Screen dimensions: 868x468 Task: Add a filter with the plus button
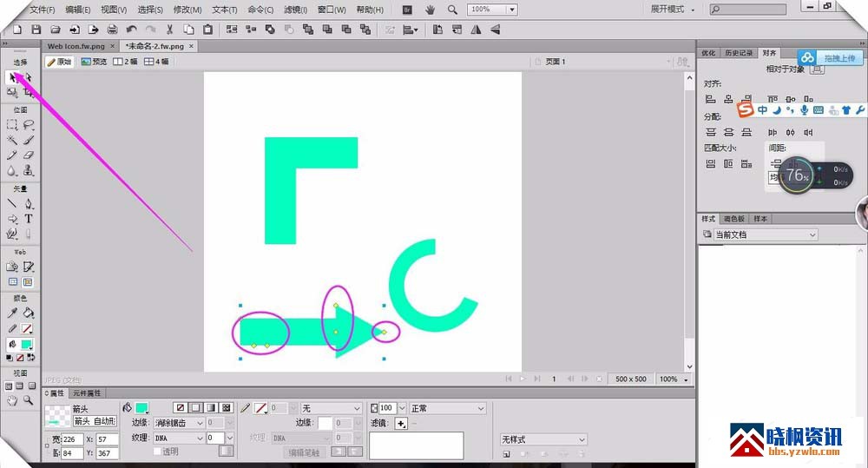pos(401,424)
